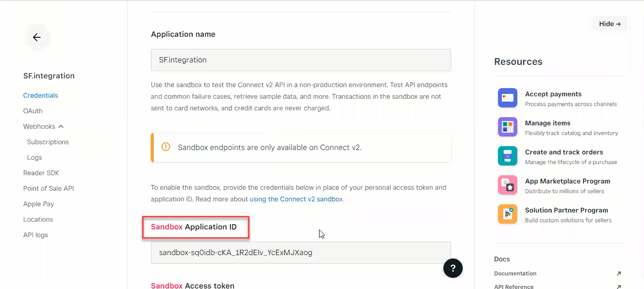Click the Sandbox Application ID field

[x=301, y=253]
